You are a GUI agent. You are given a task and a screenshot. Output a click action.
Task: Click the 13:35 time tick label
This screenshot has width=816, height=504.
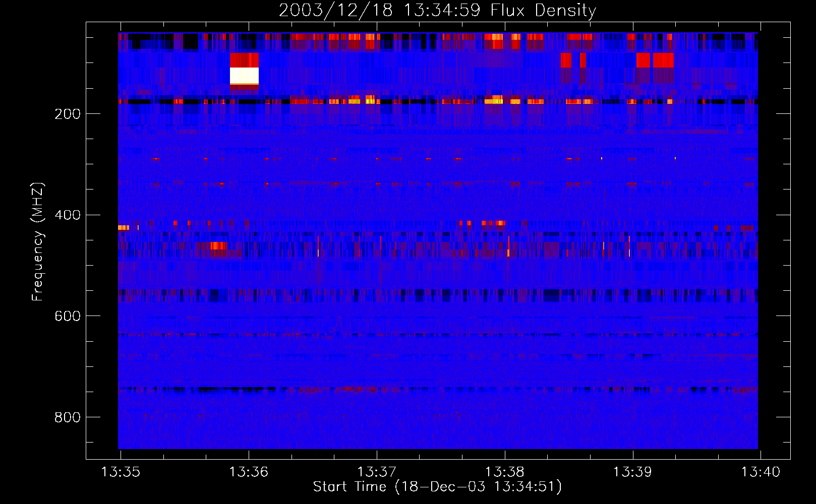click(121, 472)
